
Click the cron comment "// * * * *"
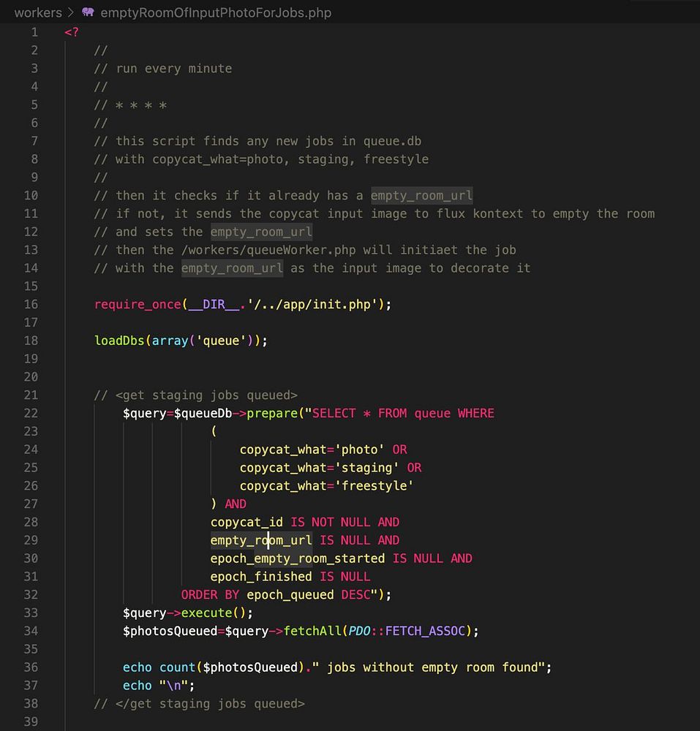(130, 105)
